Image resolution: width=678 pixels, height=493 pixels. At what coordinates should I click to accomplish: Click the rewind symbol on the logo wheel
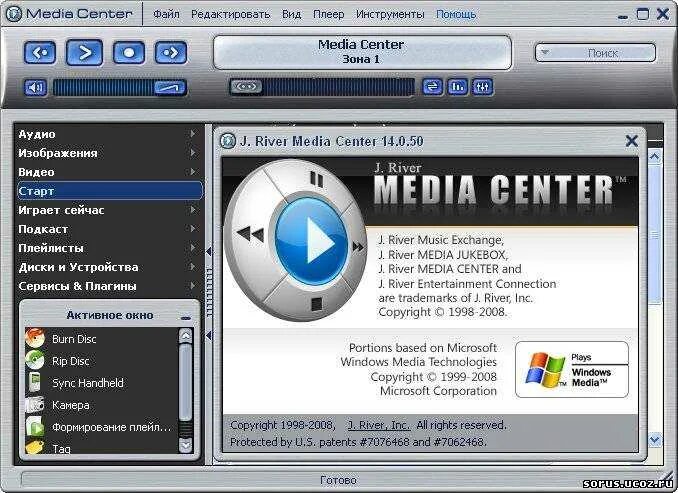tap(250, 234)
